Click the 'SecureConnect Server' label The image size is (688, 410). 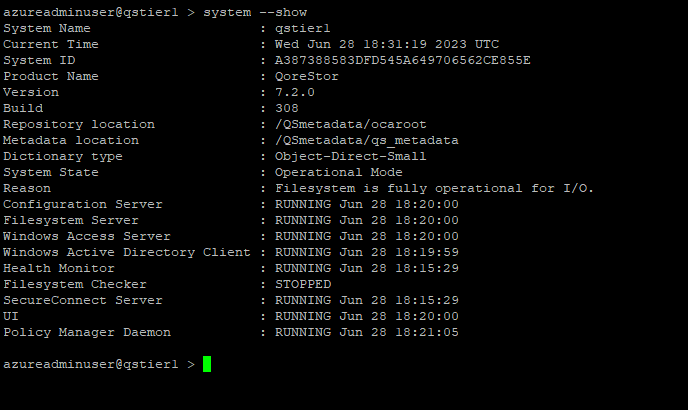83,300
